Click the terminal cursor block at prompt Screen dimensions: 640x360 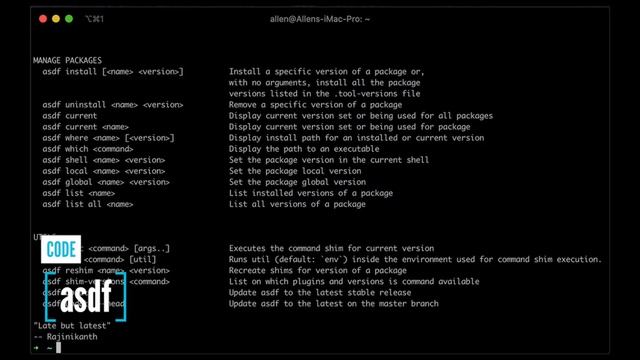tap(58, 347)
